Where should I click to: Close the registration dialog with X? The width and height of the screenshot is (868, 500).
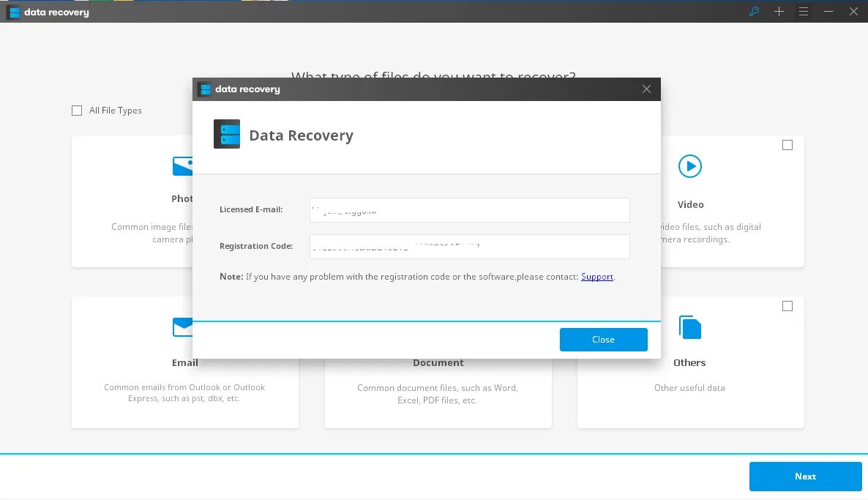[x=646, y=89]
